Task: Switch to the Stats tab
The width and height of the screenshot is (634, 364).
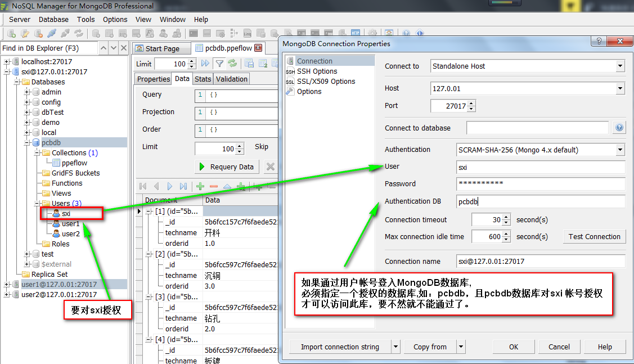Action: click(x=203, y=79)
